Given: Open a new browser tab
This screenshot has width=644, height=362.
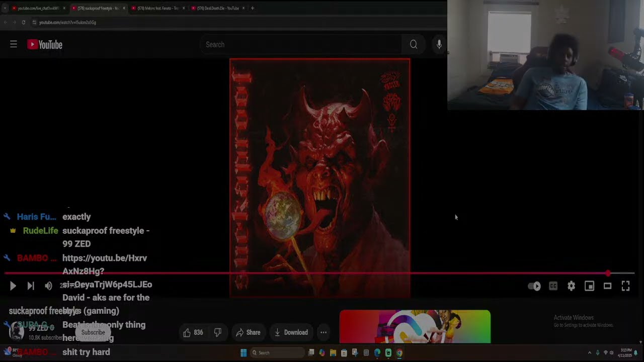Looking at the screenshot, I should coord(253,8).
